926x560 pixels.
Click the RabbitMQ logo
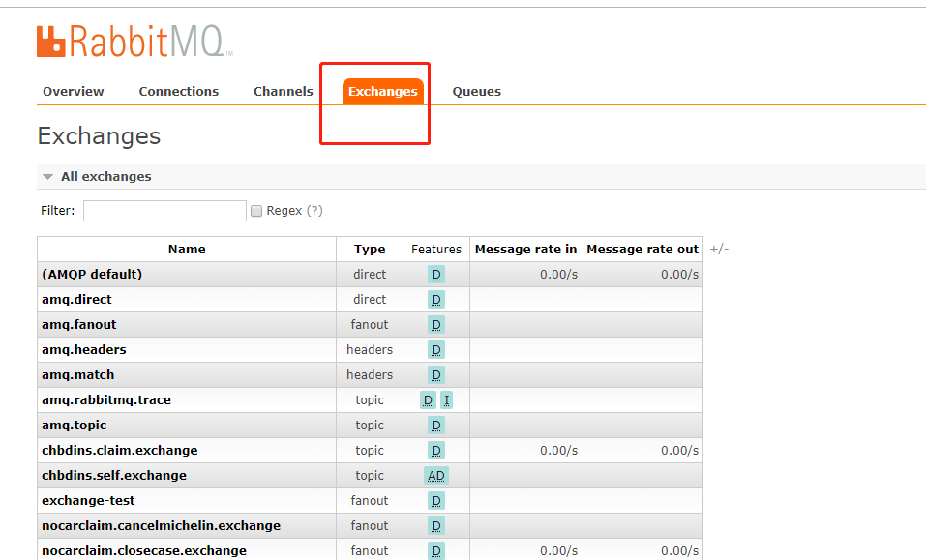(134, 42)
